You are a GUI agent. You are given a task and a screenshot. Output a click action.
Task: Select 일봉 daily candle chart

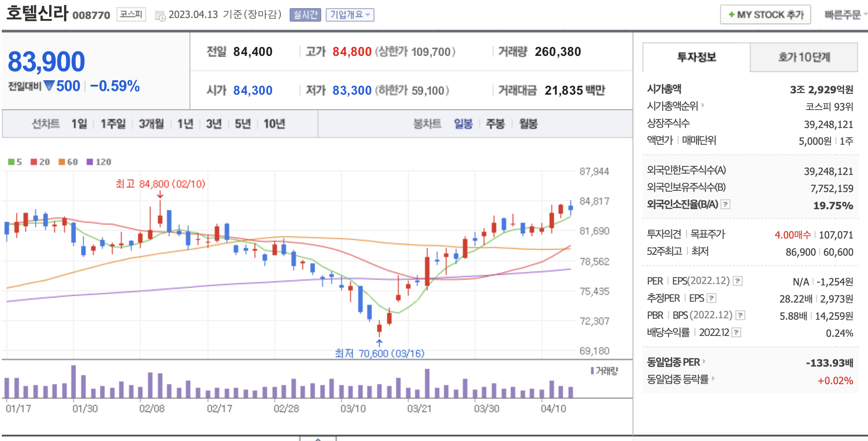(x=463, y=124)
